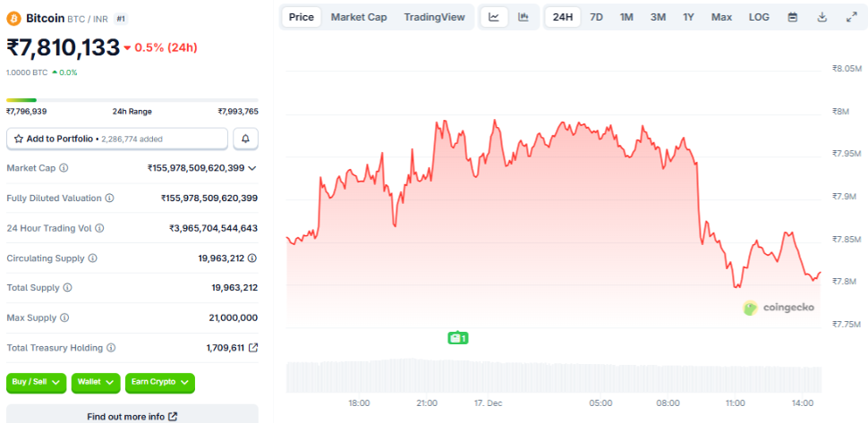Click the 24h Range progress bar
The width and height of the screenshot is (868, 423).
pos(132,100)
